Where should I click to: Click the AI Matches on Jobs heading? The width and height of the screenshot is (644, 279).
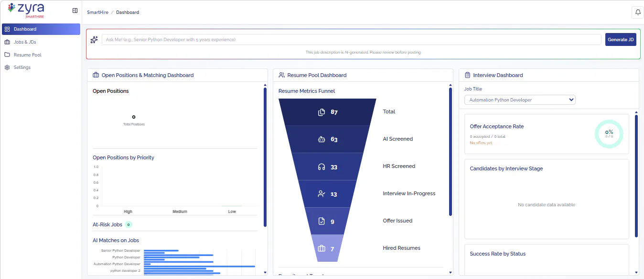(x=116, y=240)
